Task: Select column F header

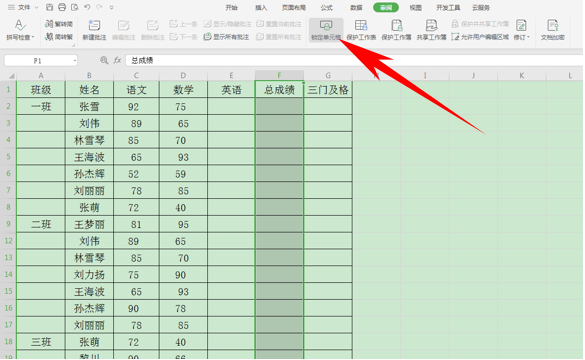Action: click(279, 75)
